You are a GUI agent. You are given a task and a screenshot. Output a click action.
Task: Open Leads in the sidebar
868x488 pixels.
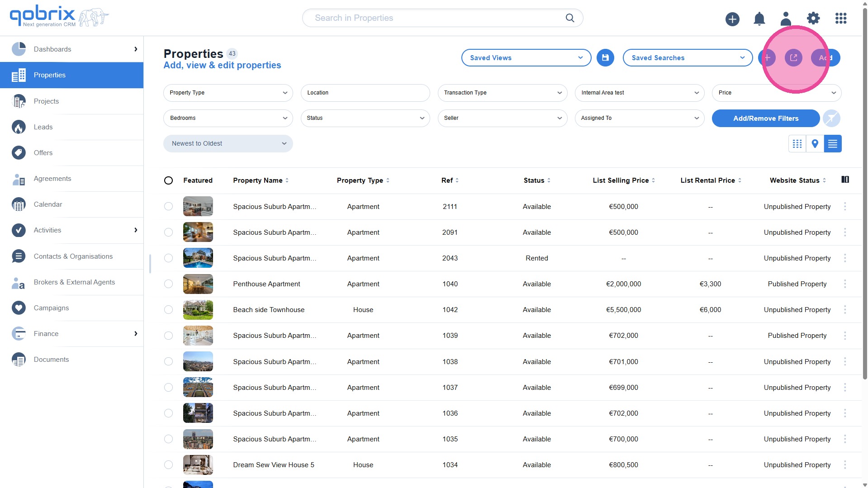point(43,127)
